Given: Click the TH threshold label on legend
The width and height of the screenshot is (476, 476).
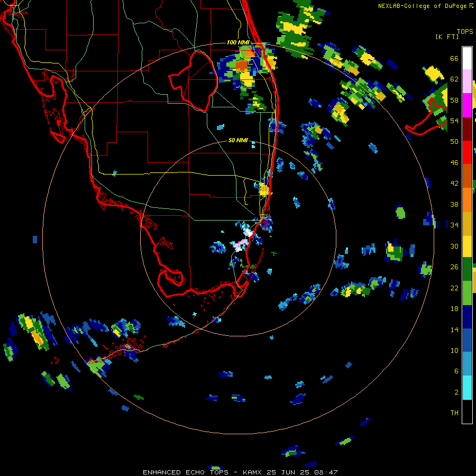Looking at the screenshot, I should coord(454,413).
